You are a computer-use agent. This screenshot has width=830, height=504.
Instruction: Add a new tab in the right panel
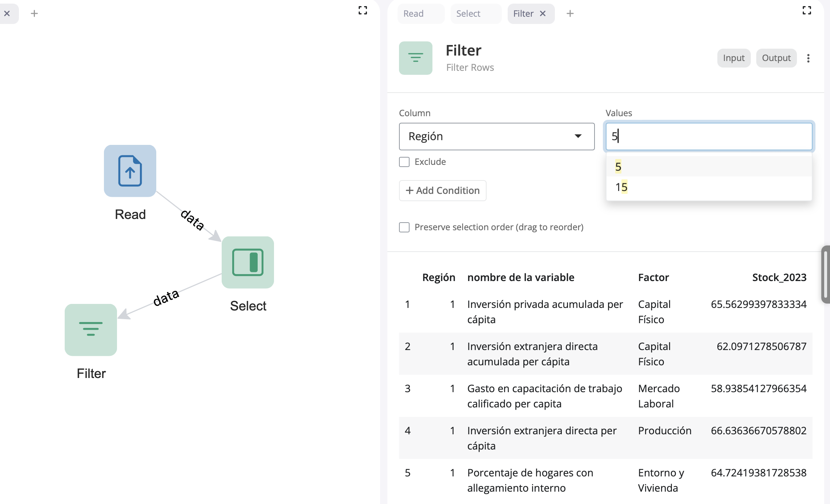pos(570,14)
